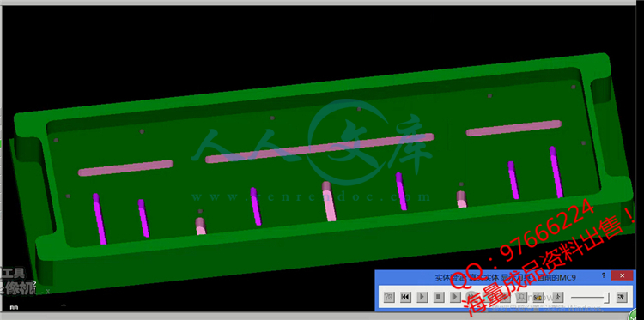
Task: Click the question mark help button in title bar
Action: pyautogui.click(x=604, y=275)
